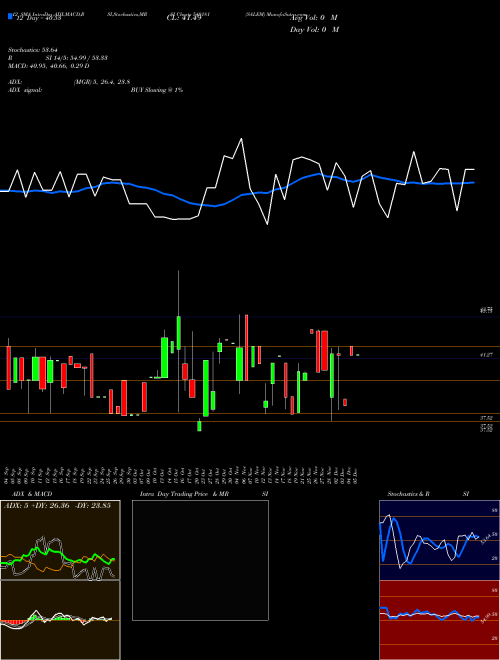
Task: Click the MACD values line
Action: pos(48,66)
